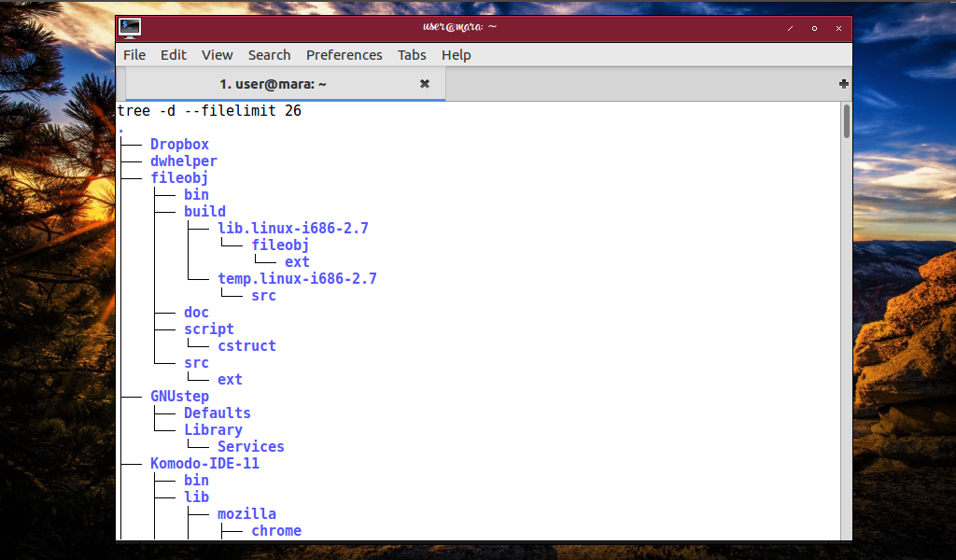The height and width of the screenshot is (560, 956).
Task: Add a new tab with plus icon
Action: tap(844, 84)
